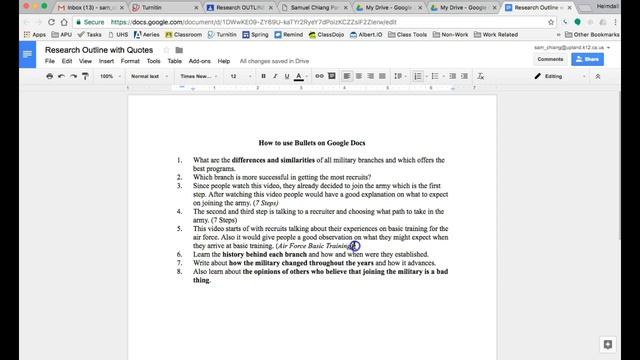Open the font size dropdown
Image resolution: width=640 pixels, height=360 pixels.
point(241,76)
